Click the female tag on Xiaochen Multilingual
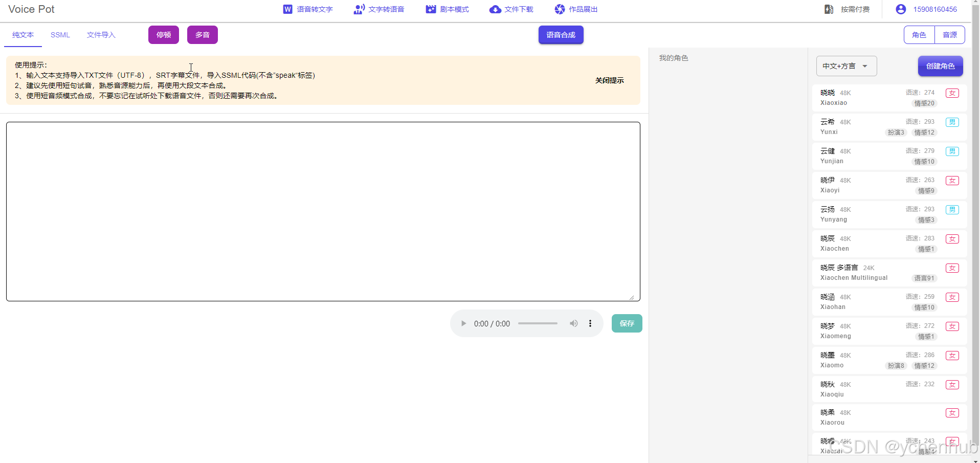 952,268
